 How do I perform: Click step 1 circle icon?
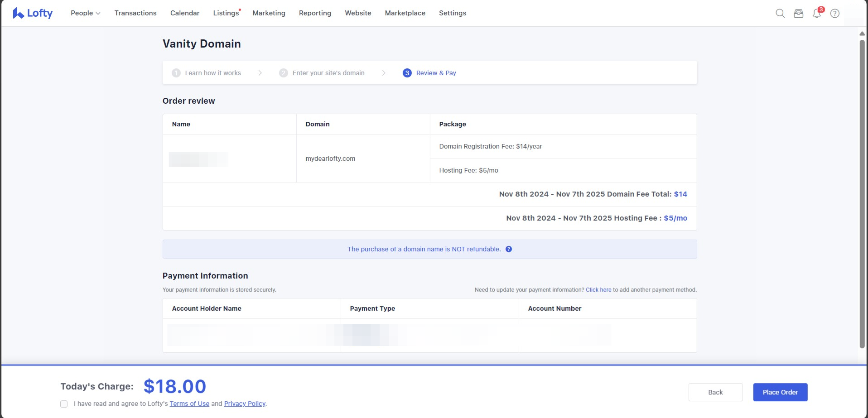[176, 73]
